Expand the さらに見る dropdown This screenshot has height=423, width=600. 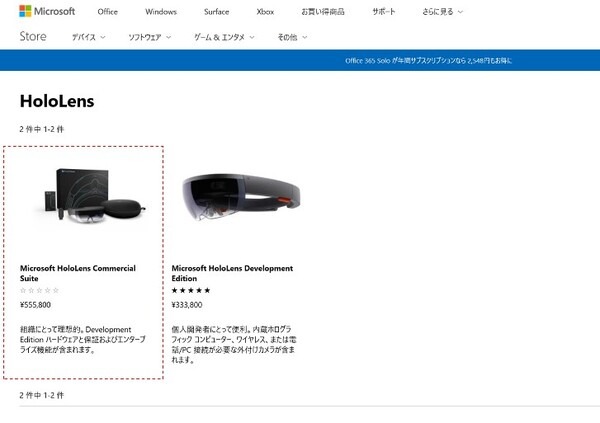444,12
